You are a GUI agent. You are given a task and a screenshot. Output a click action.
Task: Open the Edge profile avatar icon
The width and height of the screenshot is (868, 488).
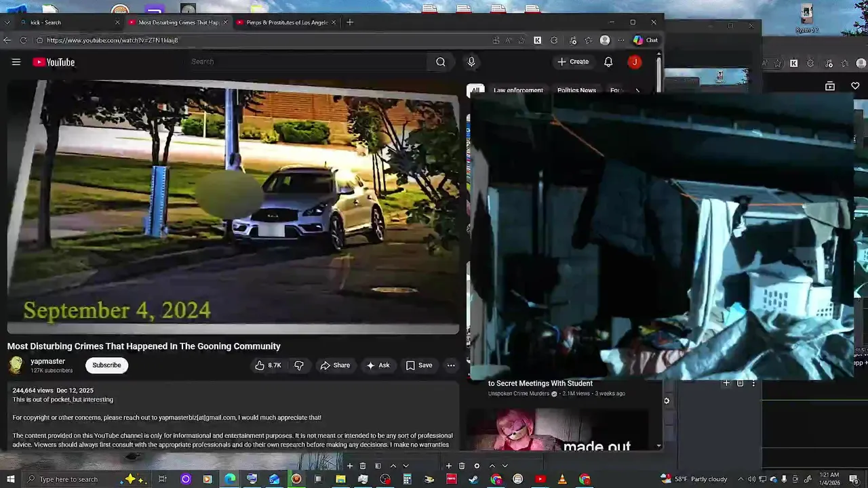(x=605, y=40)
